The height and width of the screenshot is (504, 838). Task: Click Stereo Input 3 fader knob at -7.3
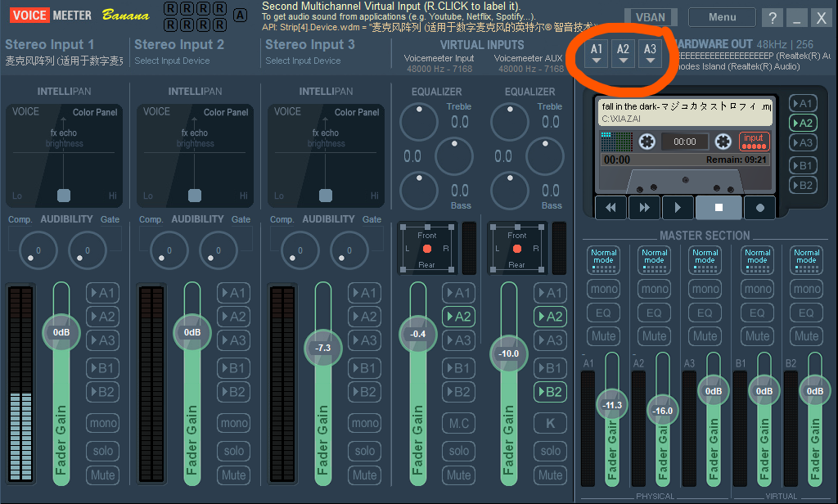point(322,348)
